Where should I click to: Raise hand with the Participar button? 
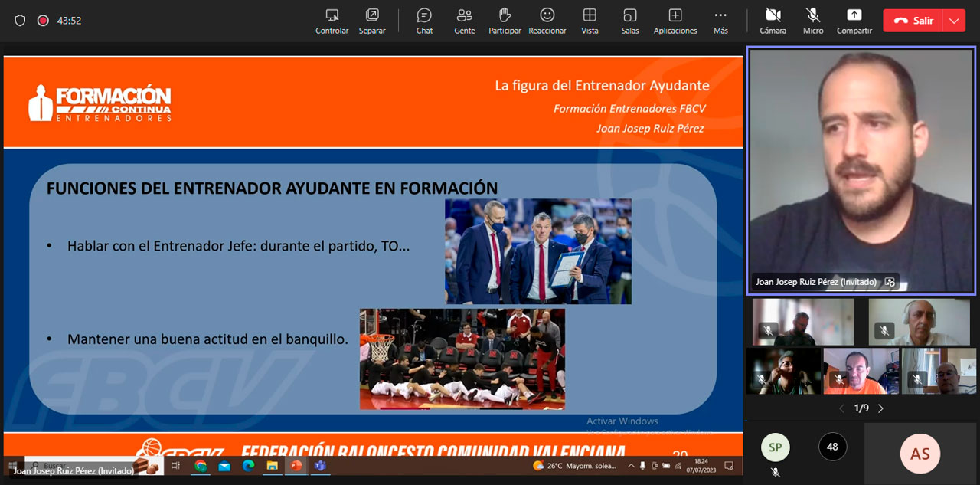click(505, 21)
